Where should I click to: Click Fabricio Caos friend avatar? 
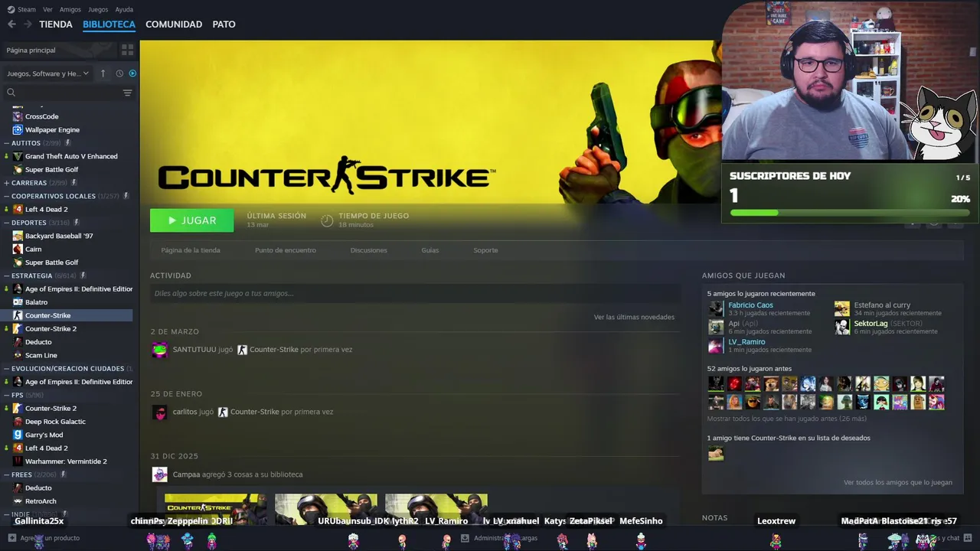[x=715, y=308]
